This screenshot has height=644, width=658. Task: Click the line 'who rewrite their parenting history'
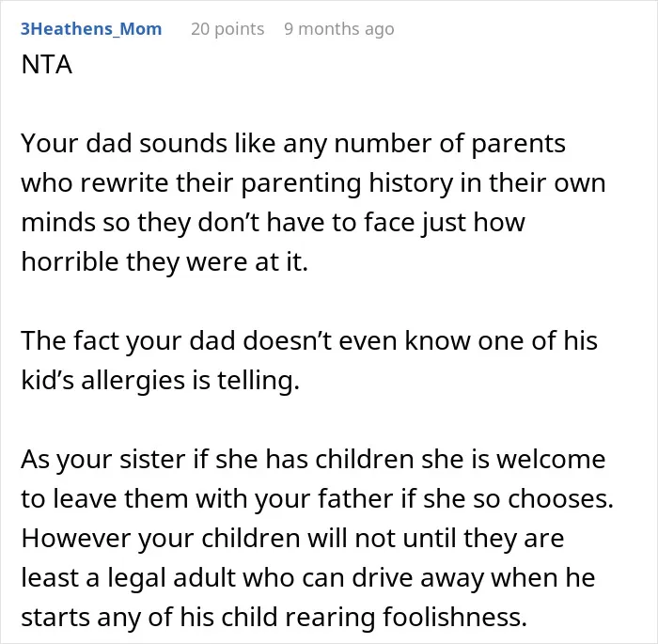pyautogui.click(x=313, y=183)
